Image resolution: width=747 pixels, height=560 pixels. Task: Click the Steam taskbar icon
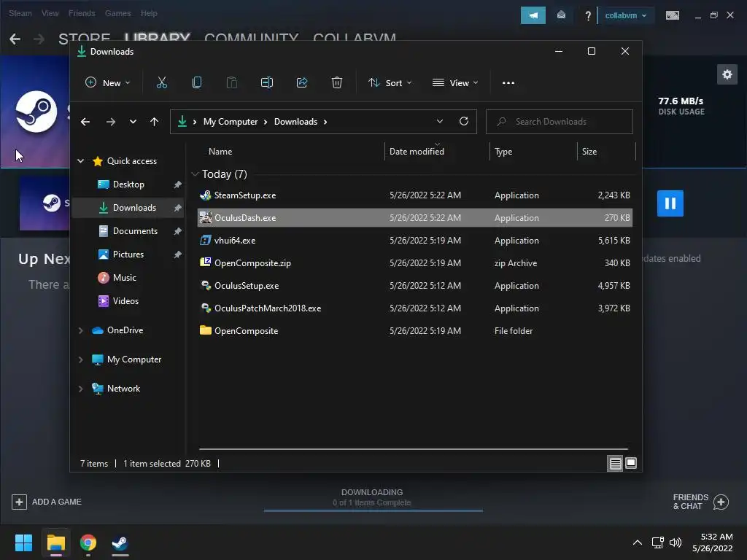[120, 542]
